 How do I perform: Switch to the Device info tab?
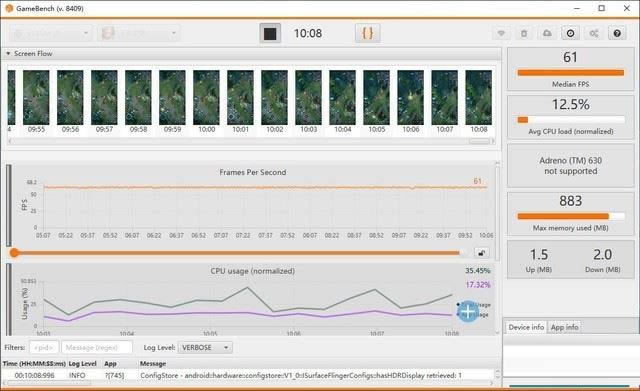tap(526, 327)
